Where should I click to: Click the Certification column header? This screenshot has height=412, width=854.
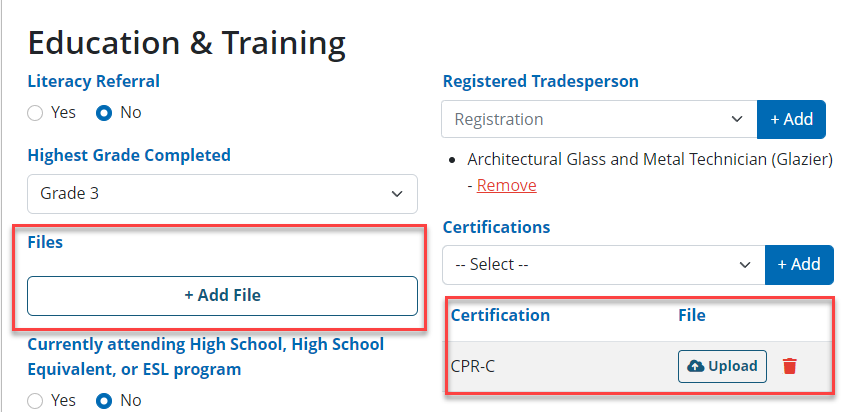[500, 315]
